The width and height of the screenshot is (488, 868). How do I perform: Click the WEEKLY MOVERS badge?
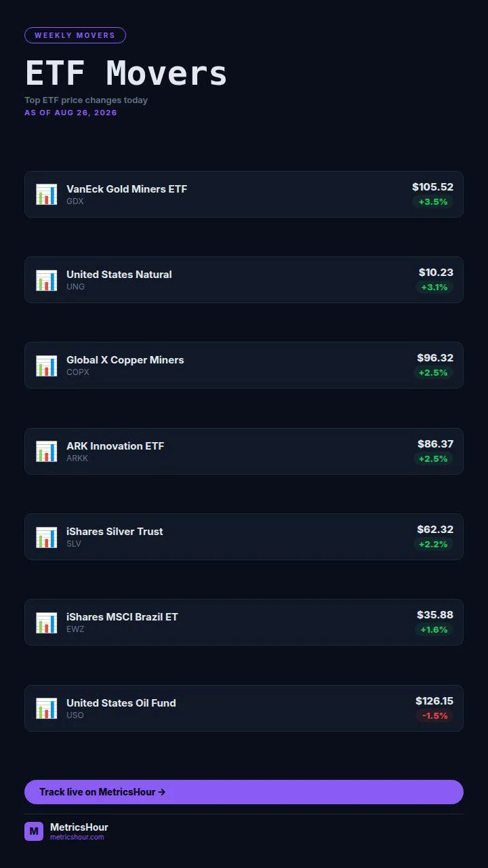click(75, 35)
